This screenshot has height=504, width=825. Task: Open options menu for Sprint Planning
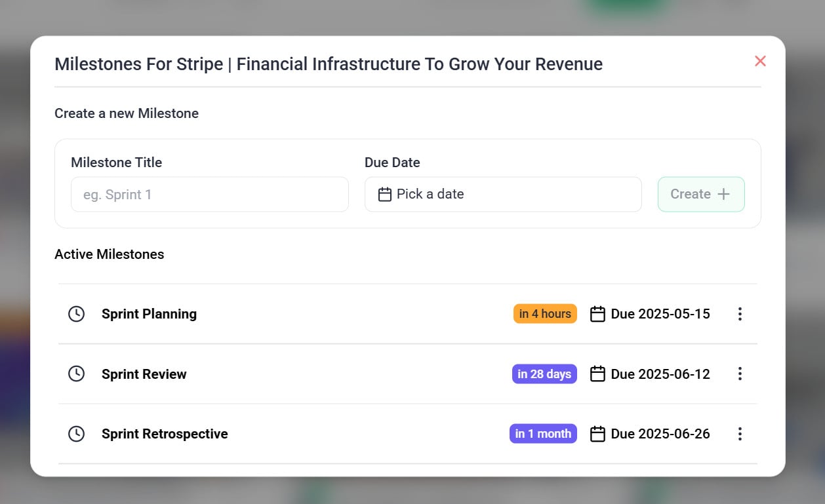tap(740, 314)
